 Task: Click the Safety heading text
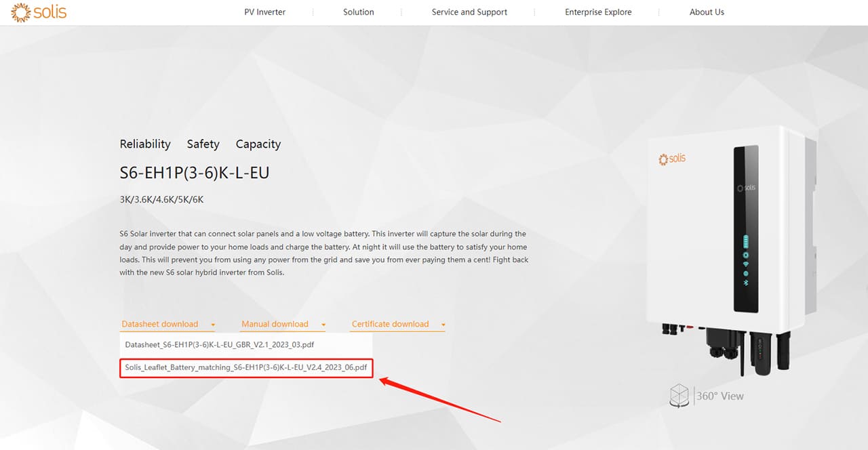coord(203,144)
